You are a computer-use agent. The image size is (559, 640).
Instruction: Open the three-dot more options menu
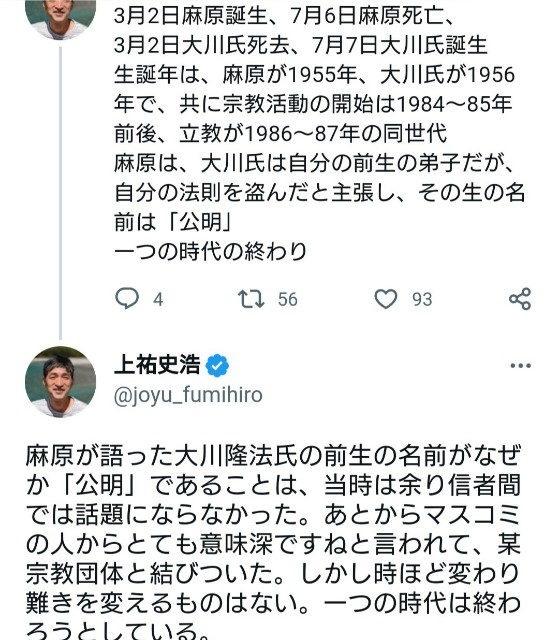(521, 365)
